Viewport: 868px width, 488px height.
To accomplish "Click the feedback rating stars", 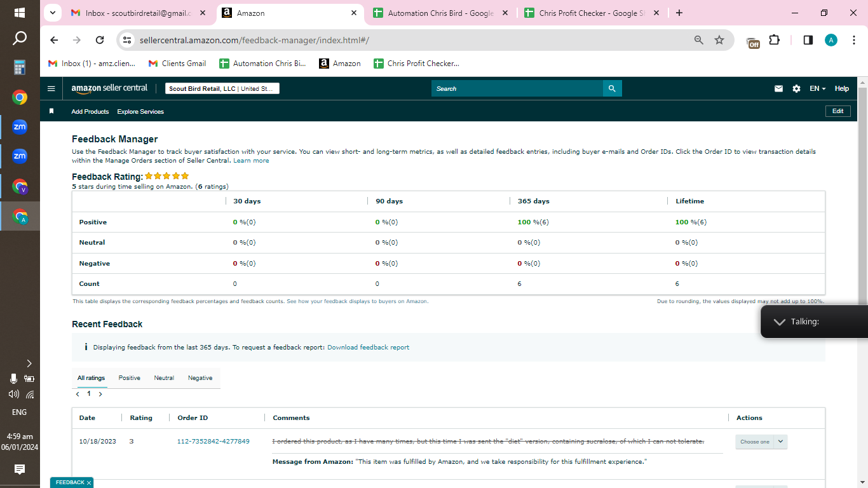I will [x=167, y=176].
